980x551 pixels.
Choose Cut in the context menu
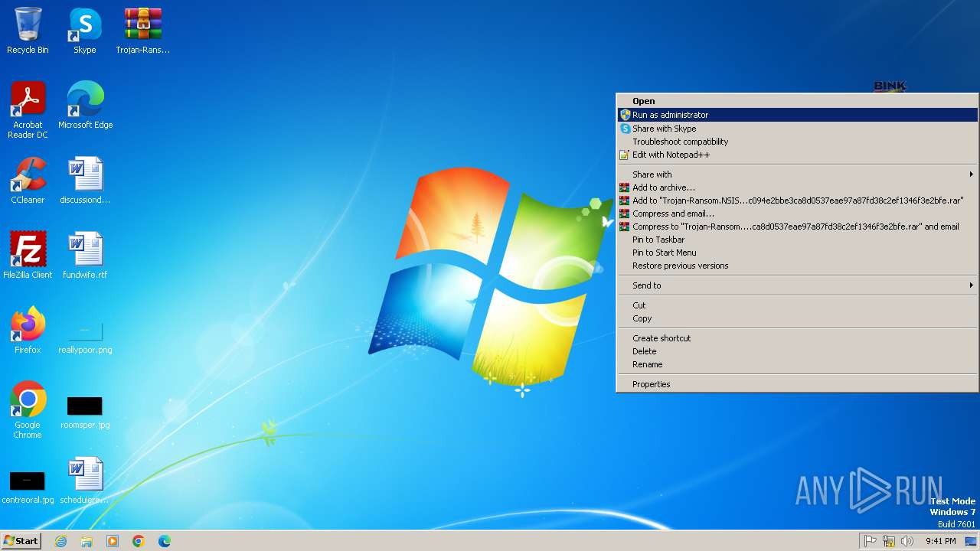(x=797, y=305)
